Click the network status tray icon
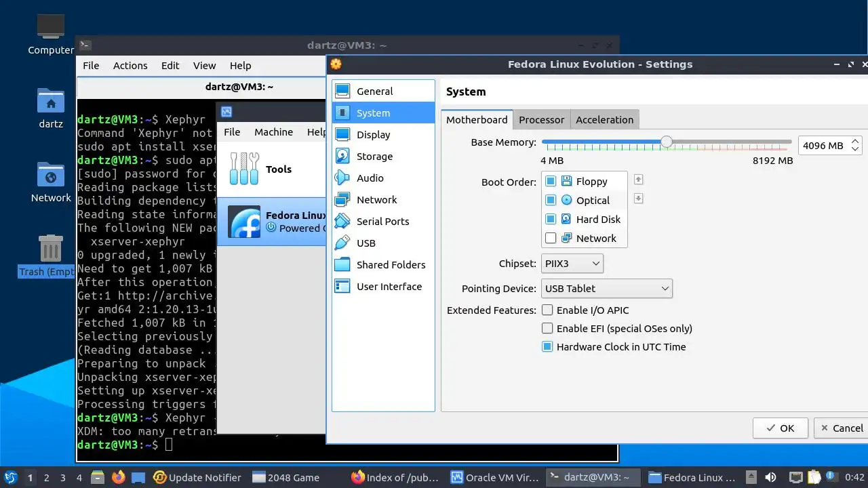This screenshot has height=488, width=868. tap(796, 477)
